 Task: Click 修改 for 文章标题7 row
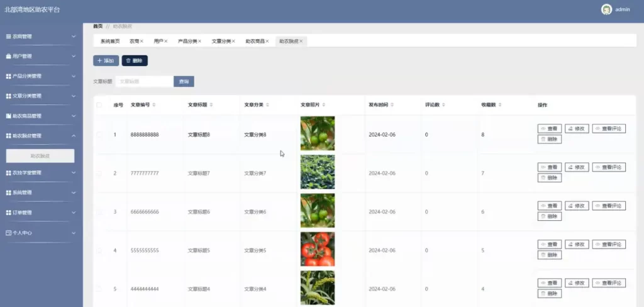577,167
